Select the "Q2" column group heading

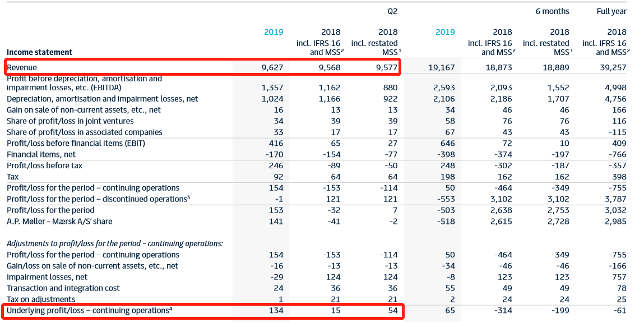click(x=393, y=12)
